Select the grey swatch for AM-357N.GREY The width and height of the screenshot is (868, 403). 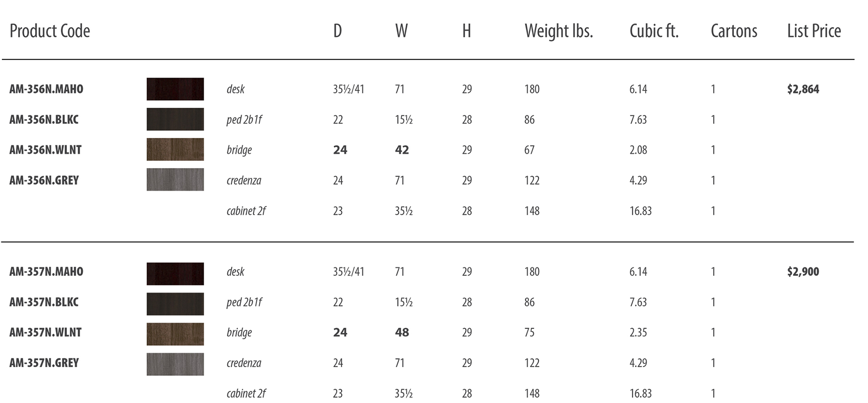tap(175, 364)
